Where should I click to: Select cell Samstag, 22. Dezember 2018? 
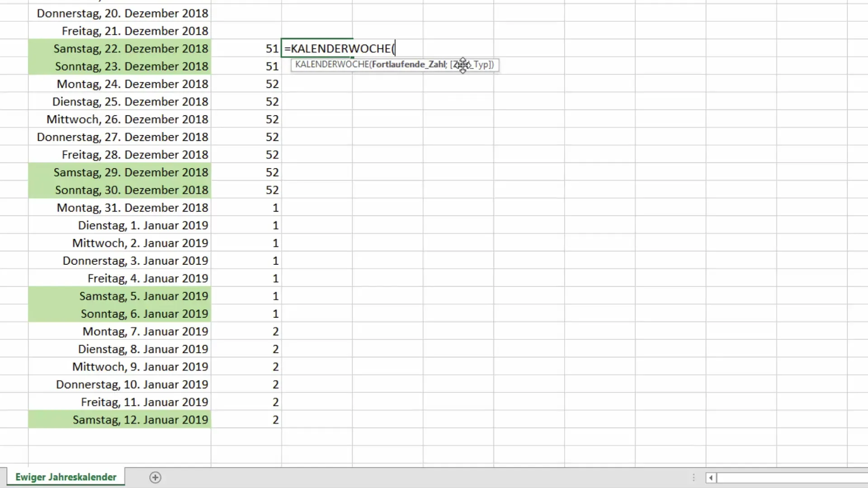tap(120, 48)
